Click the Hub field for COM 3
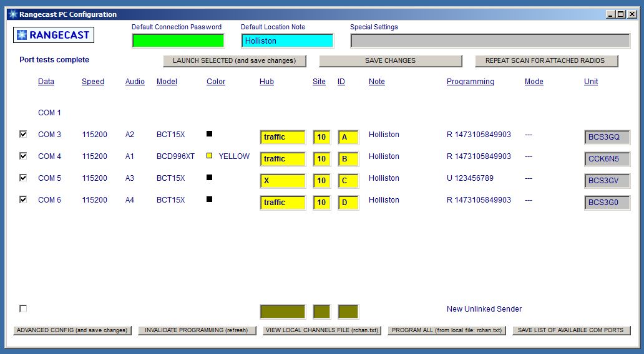644x354 pixels. tap(283, 137)
